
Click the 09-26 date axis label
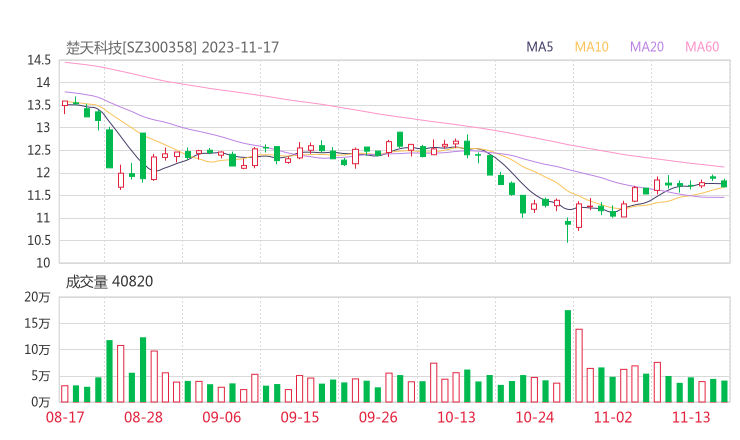(x=378, y=417)
